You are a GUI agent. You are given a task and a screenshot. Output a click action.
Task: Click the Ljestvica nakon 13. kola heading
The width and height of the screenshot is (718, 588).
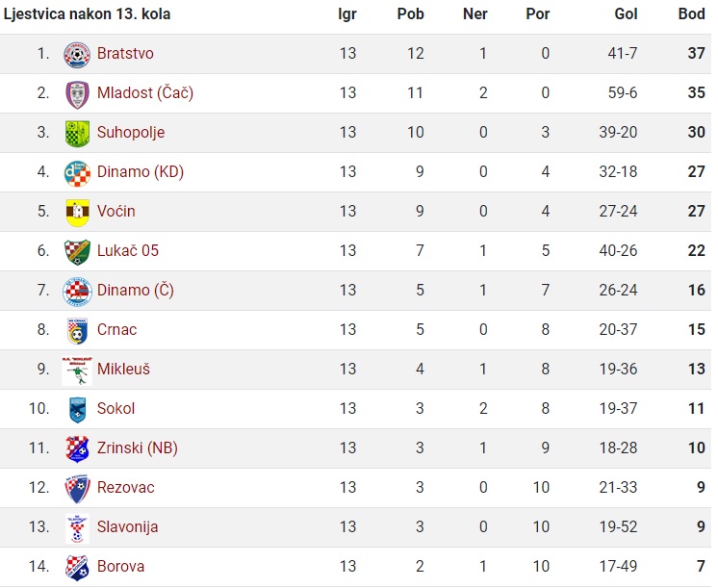pos(87,14)
